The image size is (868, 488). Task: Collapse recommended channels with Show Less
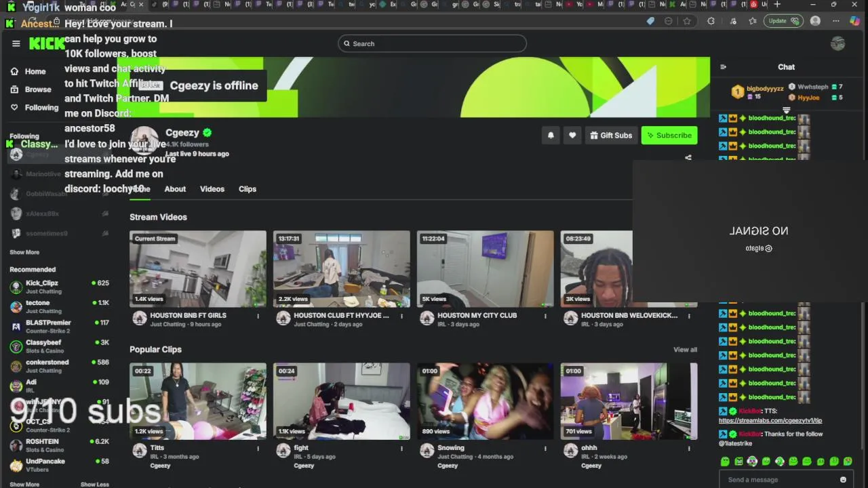point(95,485)
